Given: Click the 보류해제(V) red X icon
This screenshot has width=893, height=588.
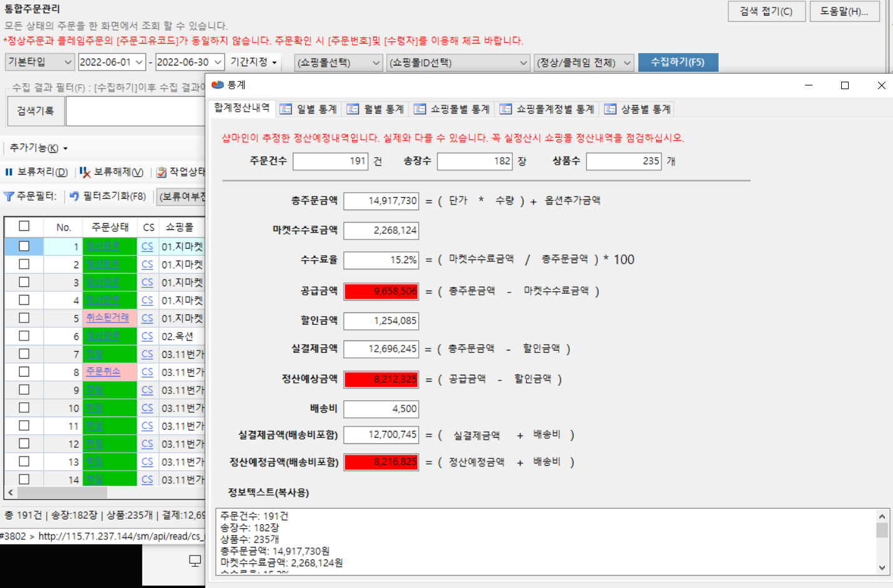Looking at the screenshot, I should click(85, 172).
